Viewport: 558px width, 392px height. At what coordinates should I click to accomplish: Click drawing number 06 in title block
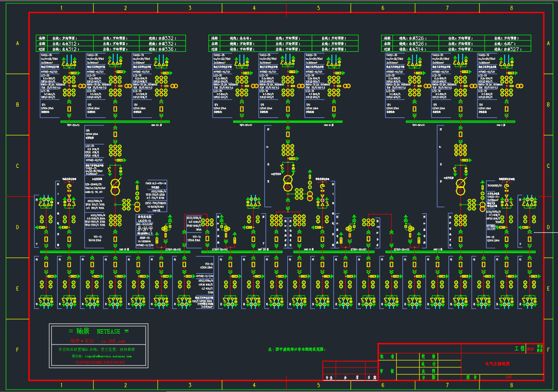pyautogui.click(x=509, y=377)
